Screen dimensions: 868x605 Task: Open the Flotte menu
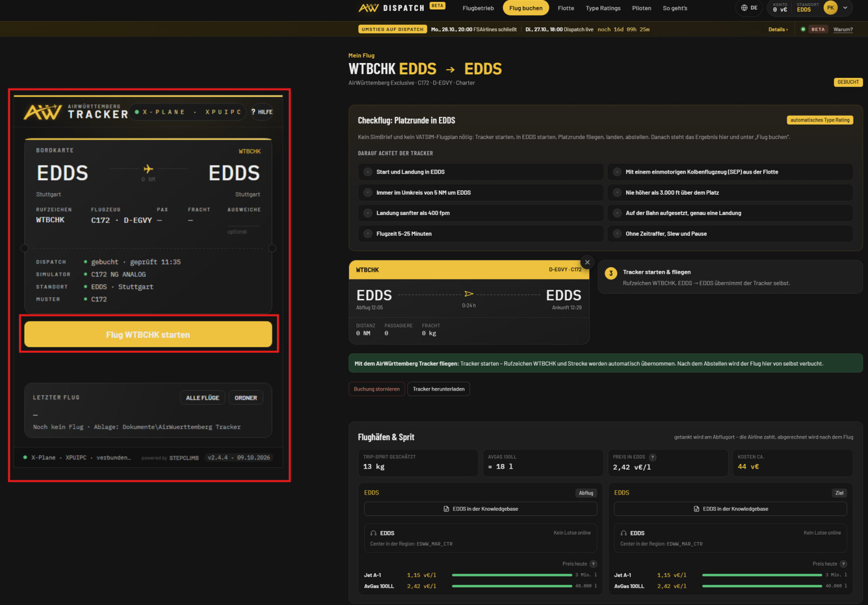pyautogui.click(x=566, y=8)
